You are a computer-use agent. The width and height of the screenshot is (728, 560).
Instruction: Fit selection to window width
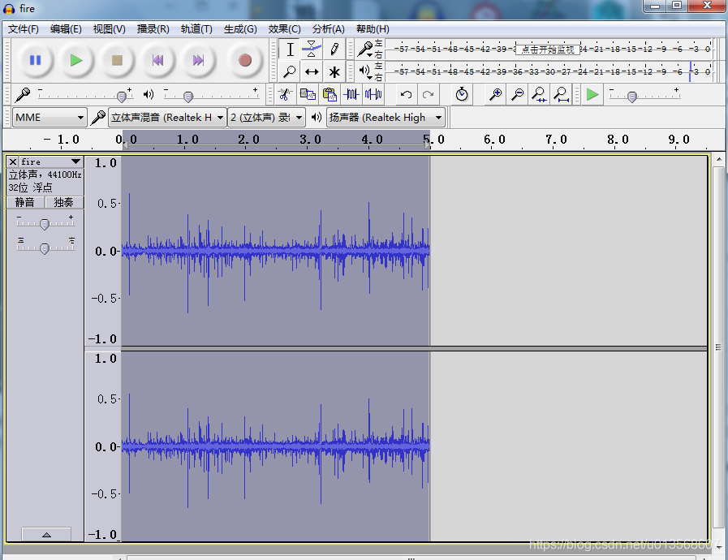[539, 95]
